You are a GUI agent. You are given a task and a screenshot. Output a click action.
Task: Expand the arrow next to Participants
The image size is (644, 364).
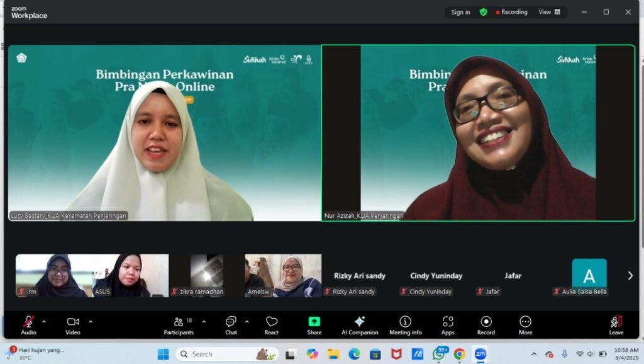click(204, 321)
